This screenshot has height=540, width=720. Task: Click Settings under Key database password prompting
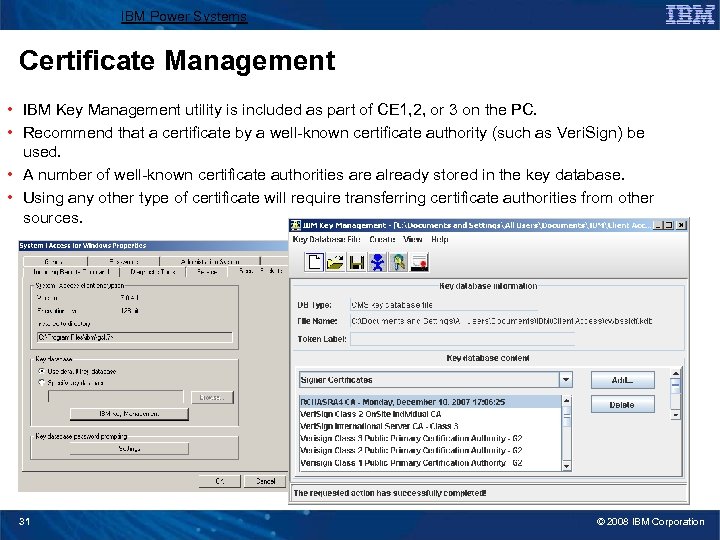pos(129,449)
